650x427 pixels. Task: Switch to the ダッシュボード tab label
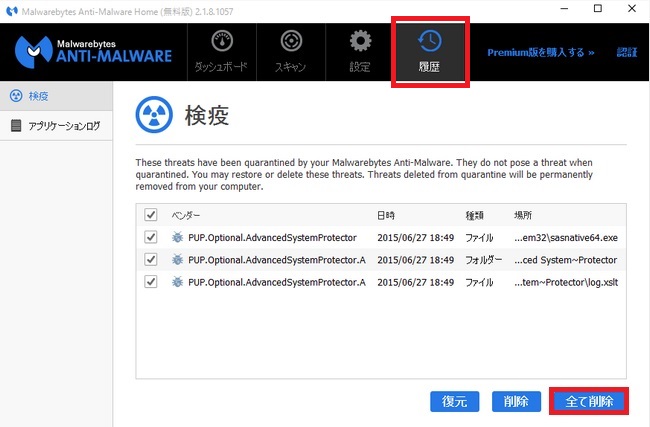[221, 66]
